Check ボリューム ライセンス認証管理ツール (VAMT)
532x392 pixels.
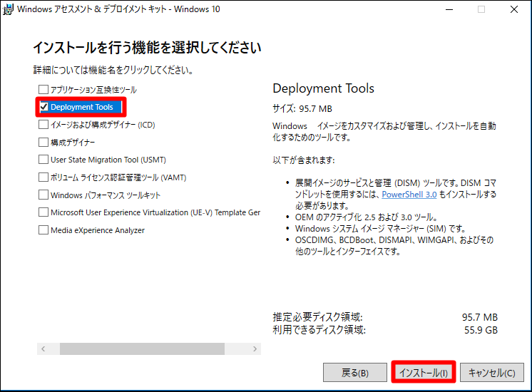point(44,177)
